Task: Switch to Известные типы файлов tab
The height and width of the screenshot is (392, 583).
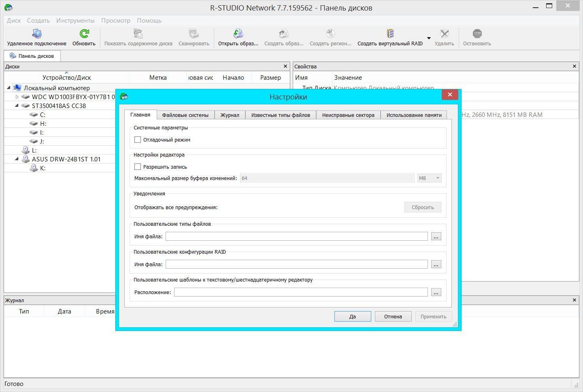Action: click(x=281, y=115)
